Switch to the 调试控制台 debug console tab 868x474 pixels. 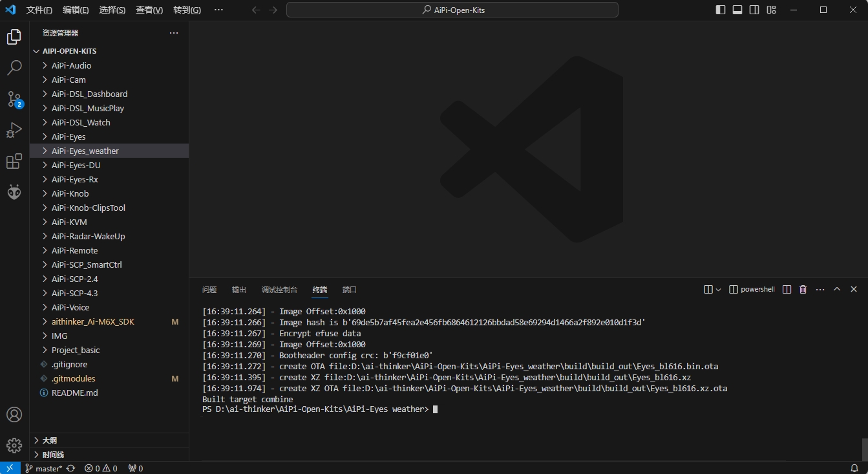click(279, 290)
